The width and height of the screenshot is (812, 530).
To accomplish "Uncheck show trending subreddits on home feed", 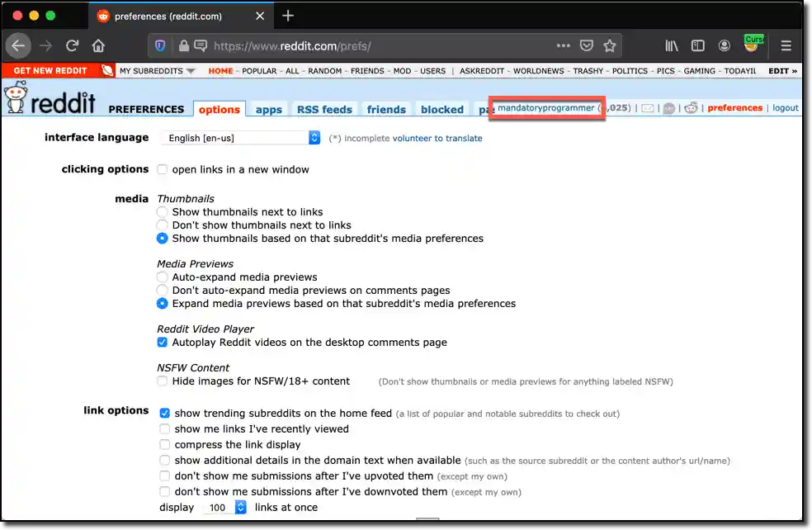I will tap(165, 414).
